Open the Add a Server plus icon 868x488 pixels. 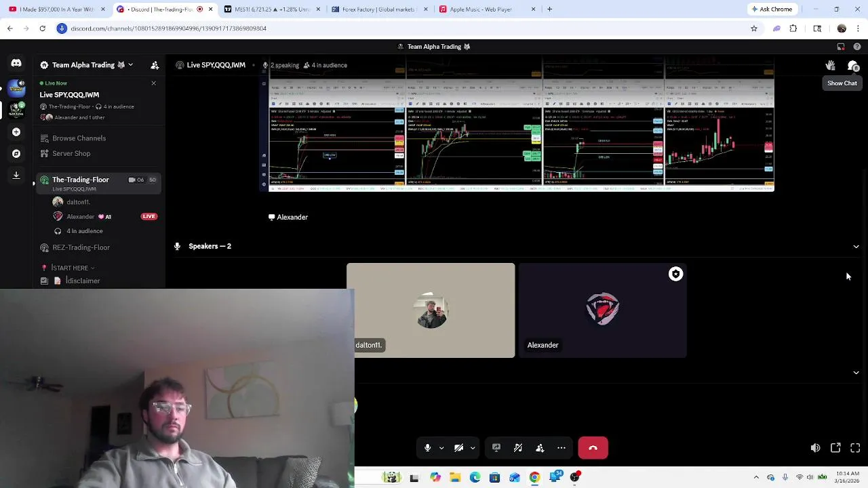(16, 132)
